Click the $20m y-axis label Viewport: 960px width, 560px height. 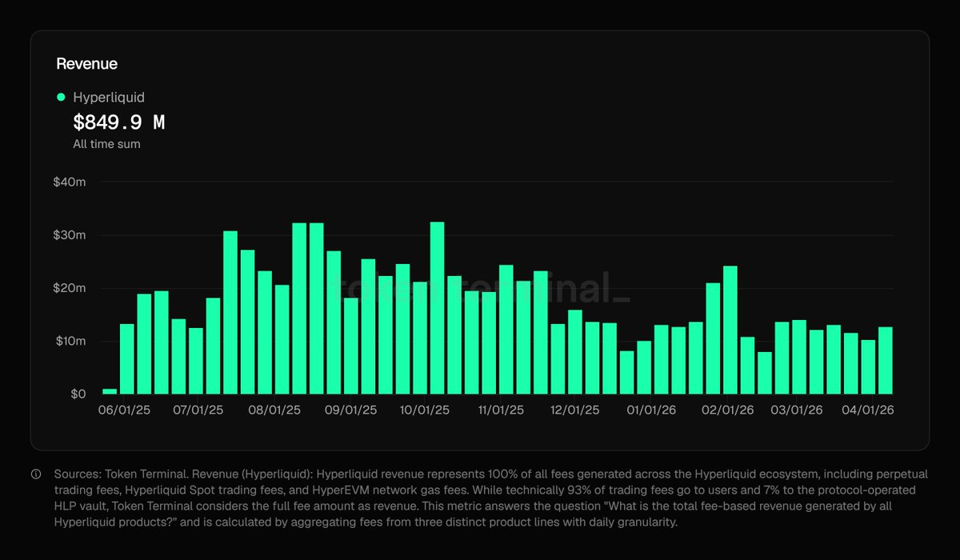(70, 288)
